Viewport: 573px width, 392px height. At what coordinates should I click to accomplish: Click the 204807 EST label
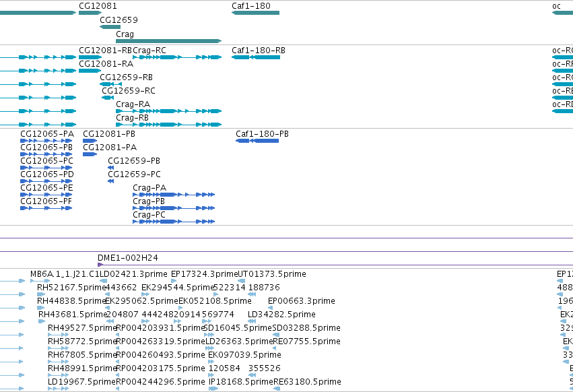(123, 315)
